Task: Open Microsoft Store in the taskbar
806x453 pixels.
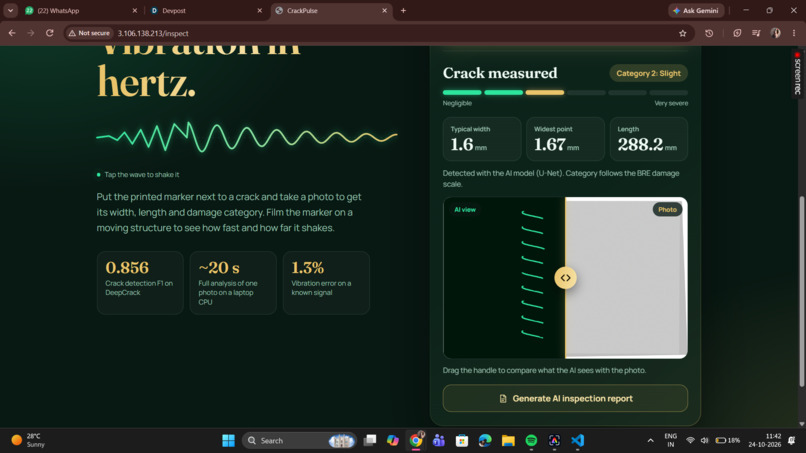Action: (462, 441)
